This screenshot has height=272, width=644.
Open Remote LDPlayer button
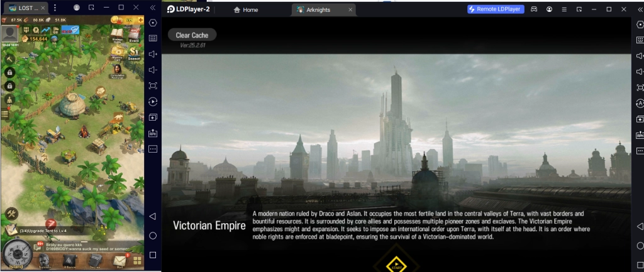[496, 9]
